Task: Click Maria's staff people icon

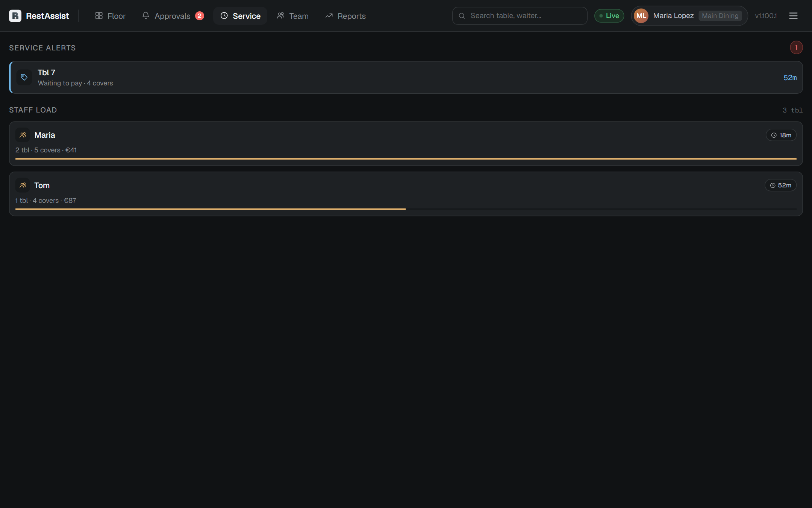Action: click(23, 135)
